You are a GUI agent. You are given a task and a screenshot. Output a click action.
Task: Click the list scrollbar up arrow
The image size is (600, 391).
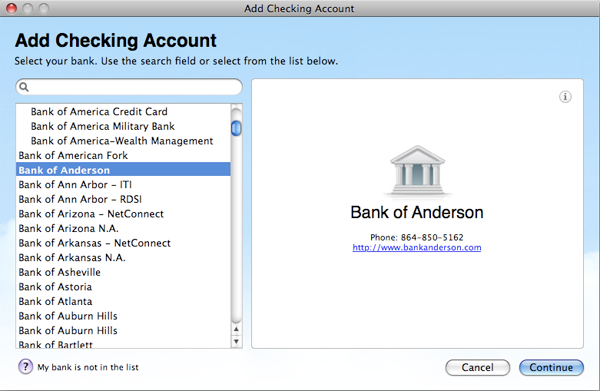pos(236,329)
